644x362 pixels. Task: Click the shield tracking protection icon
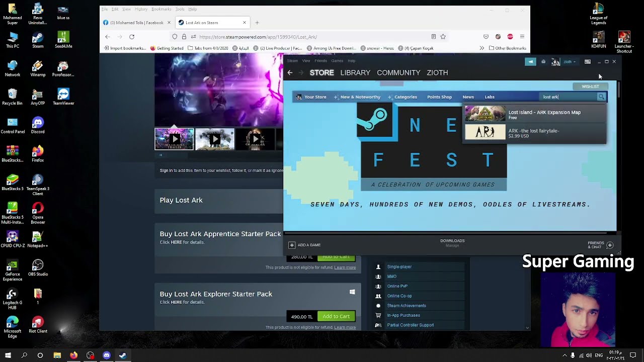coord(175,37)
